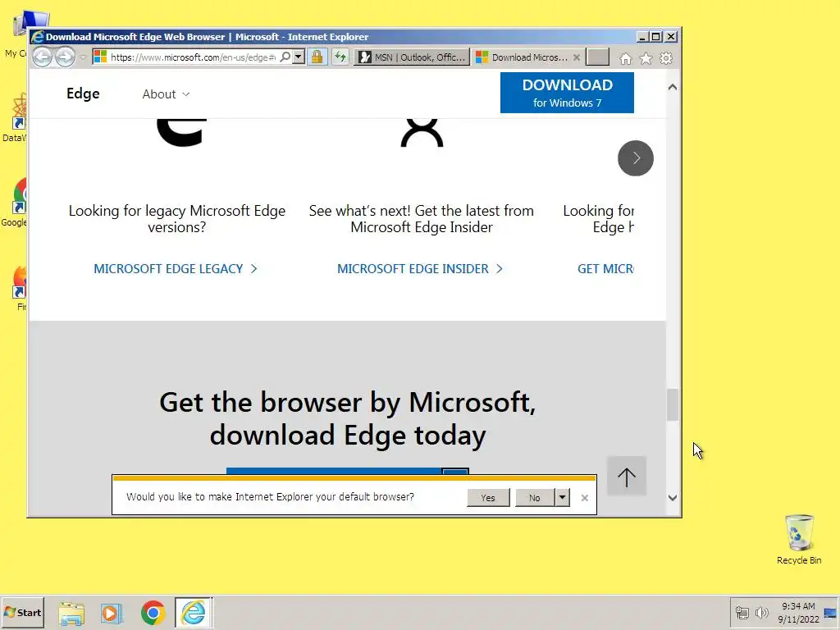
Task: Click the Edge logo graphic above Legacy
Action: click(x=181, y=132)
